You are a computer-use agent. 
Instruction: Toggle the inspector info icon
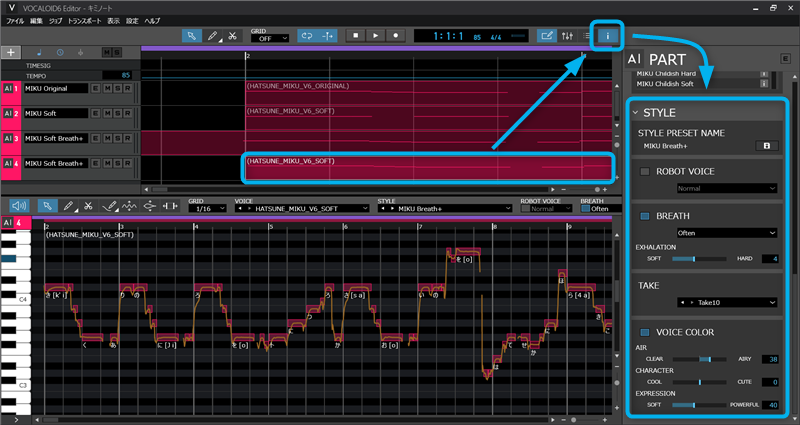coord(607,36)
